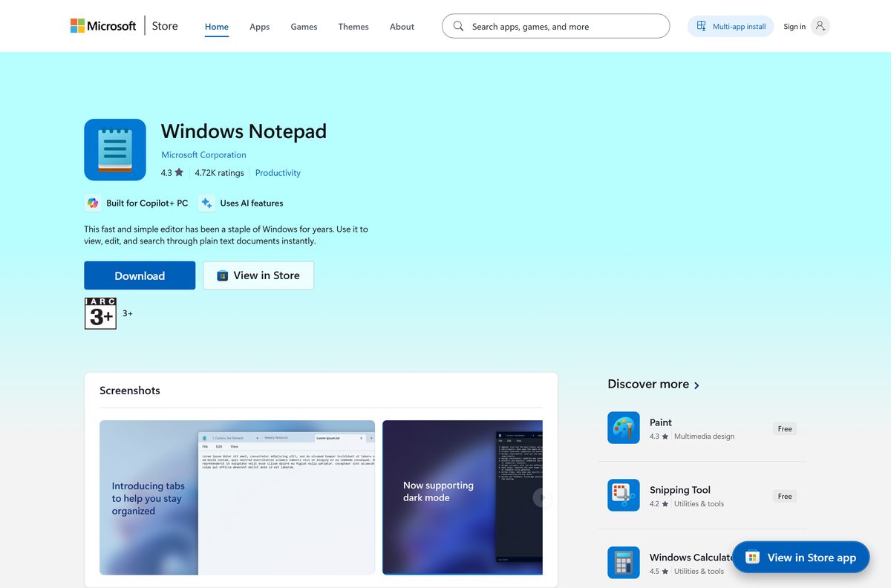Expand the Discover more section
891x588 pixels.
pos(653,385)
